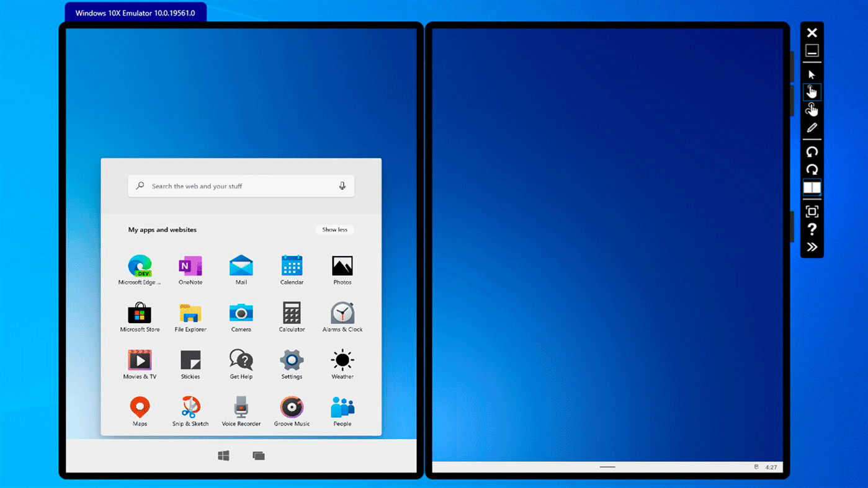Viewport: 868px width, 488px height.
Task: Open Microsoft Edge Dev app
Action: click(140, 270)
